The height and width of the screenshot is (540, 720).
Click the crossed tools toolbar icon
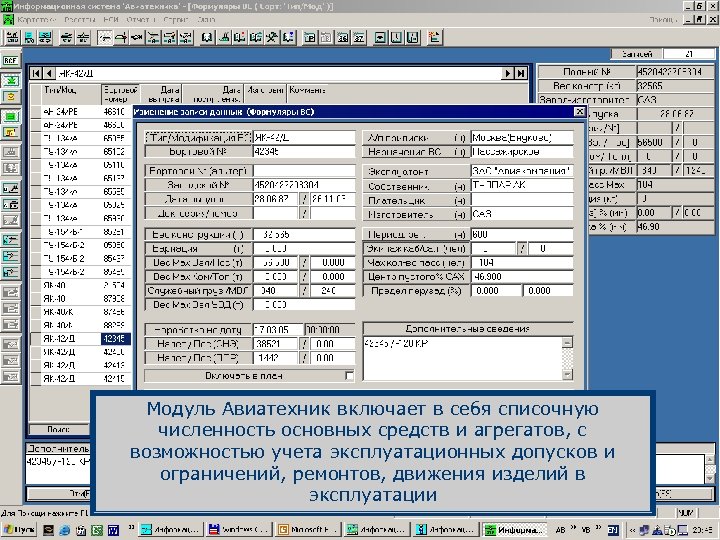point(272,37)
